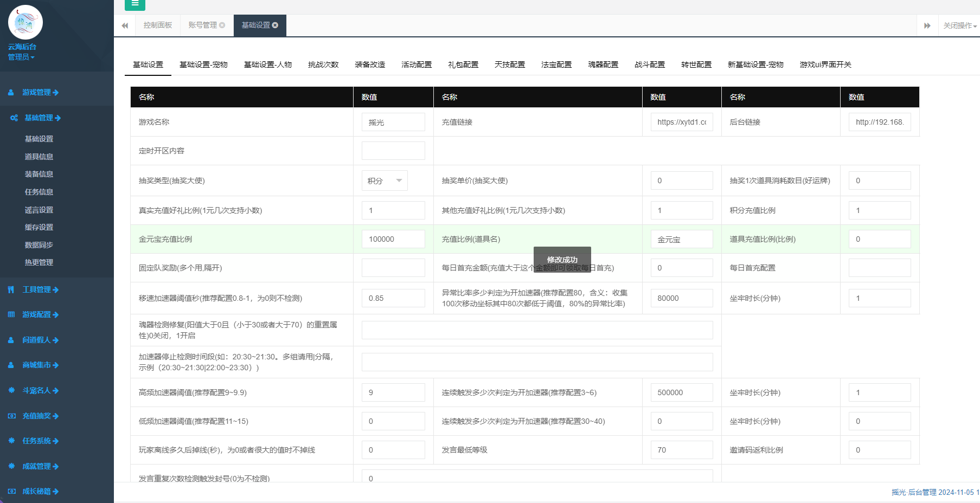The image size is (980, 503).
Task: Switch to the 游戏ui界面开关 tab
Action: (x=825, y=65)
